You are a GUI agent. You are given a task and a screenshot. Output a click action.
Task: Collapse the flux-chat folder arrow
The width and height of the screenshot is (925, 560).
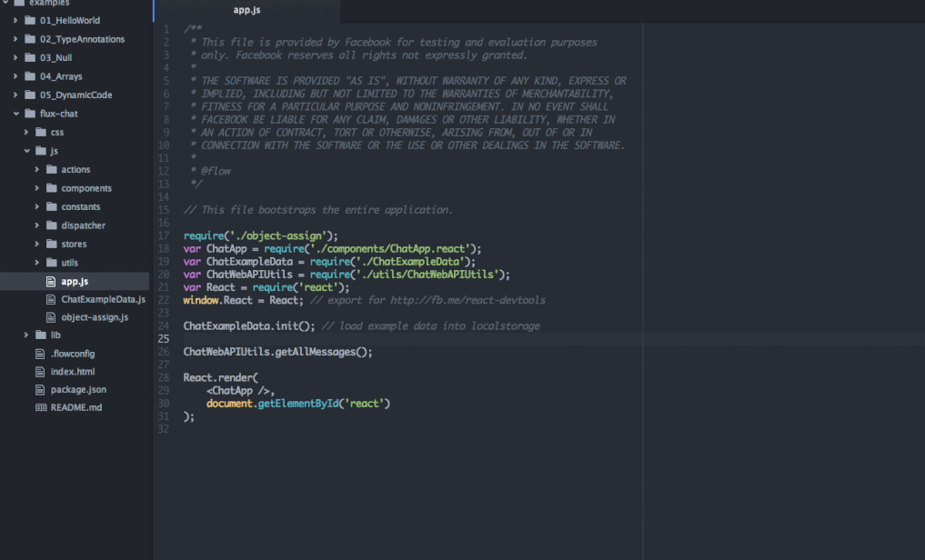[16, 114]
